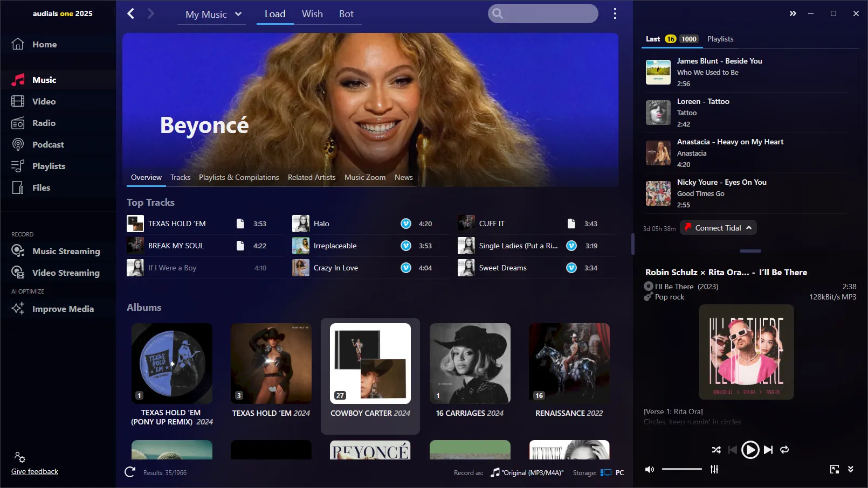Open Playlists & Compilations tab

click(x=239, y=177)
